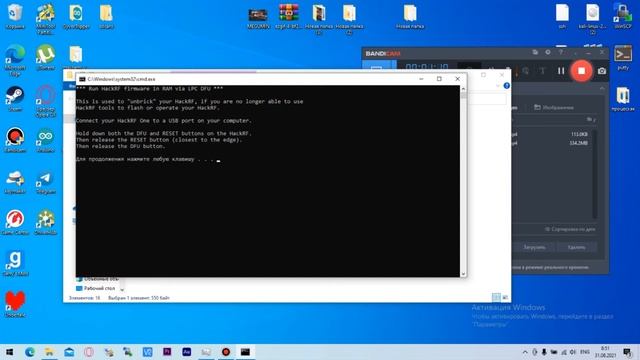This screenshot has width=640, height=360.
Task: Click cmd window scroll-up arrow
Action: pos(463,89)
